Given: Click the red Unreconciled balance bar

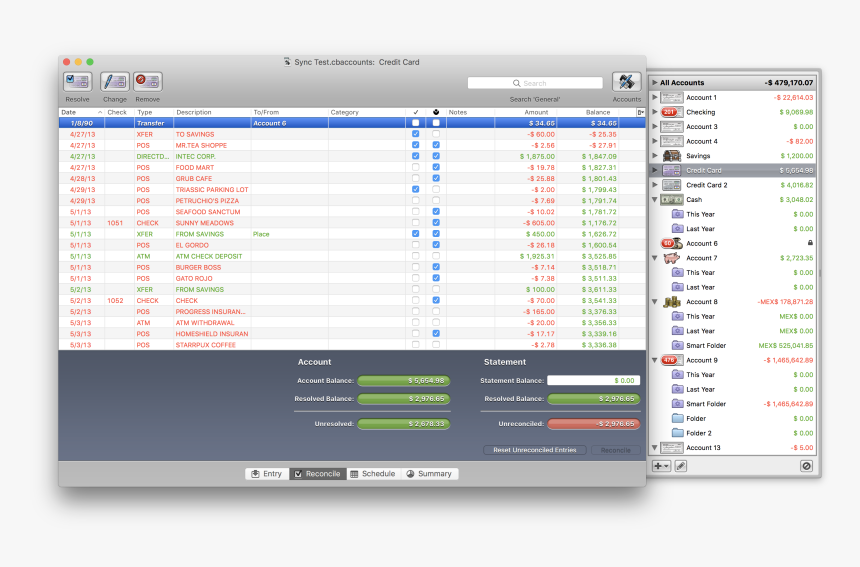Looking at the screenshot, I should coord(593,424).
